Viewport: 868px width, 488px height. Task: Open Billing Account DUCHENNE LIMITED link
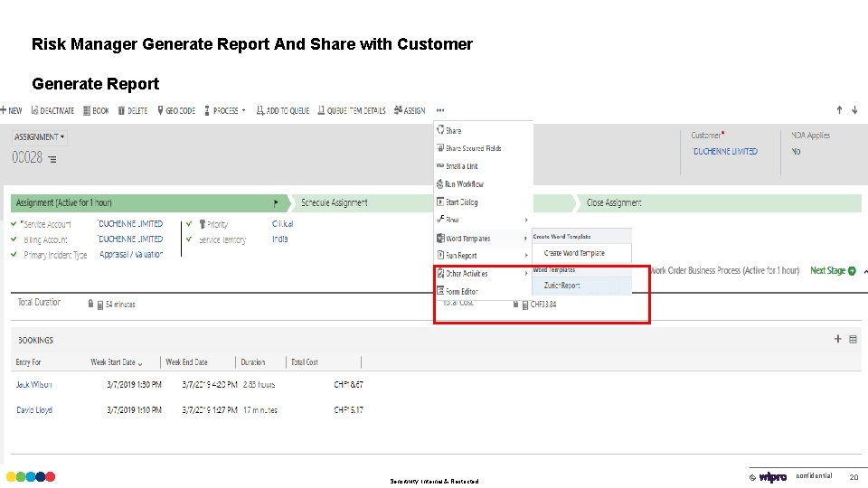(130, 239)
